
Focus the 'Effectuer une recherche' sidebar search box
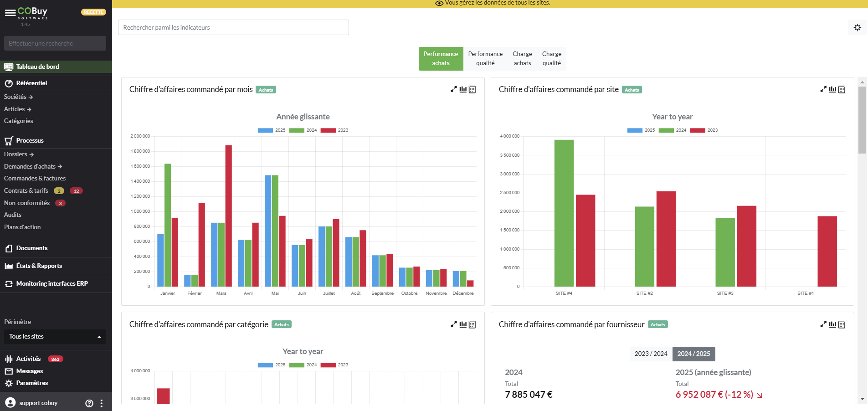[55, 44]
